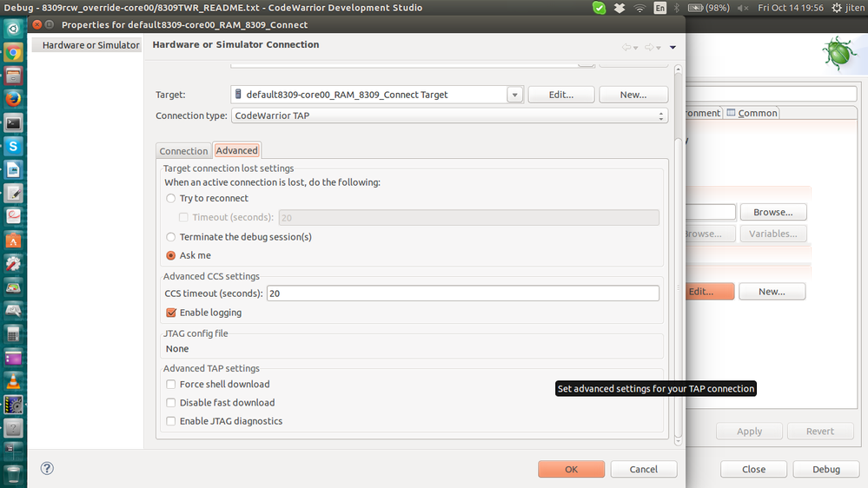Select Try to reconnect radio option

tap(170, 198)
